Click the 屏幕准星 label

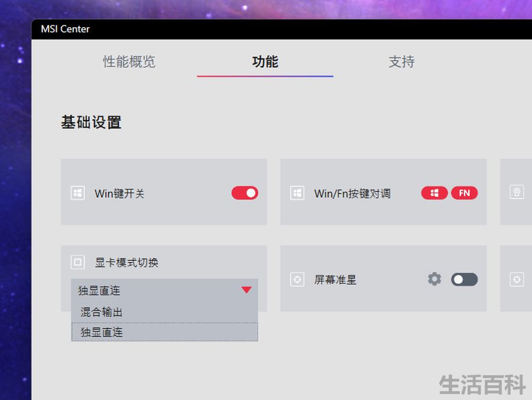[x=335, y=280]
